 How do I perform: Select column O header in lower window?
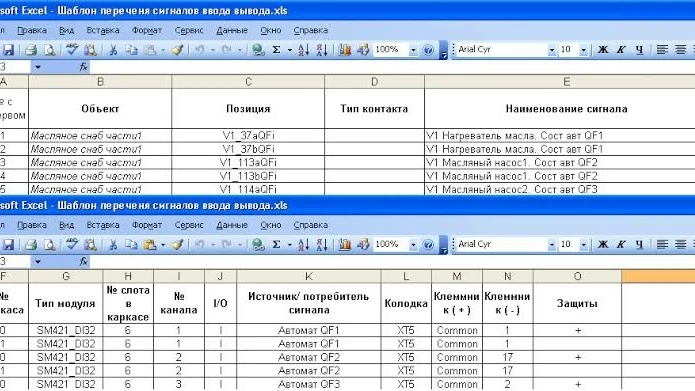578,276
